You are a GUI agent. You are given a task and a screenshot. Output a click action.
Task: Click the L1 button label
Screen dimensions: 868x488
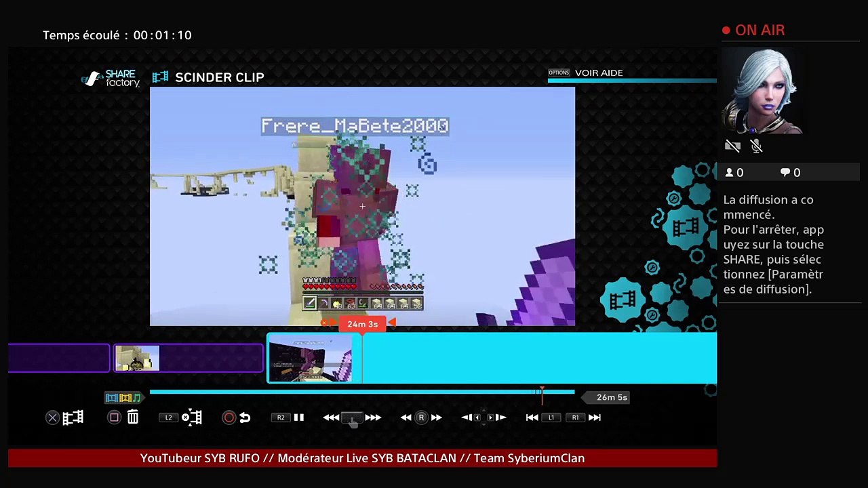click(551, 418)
